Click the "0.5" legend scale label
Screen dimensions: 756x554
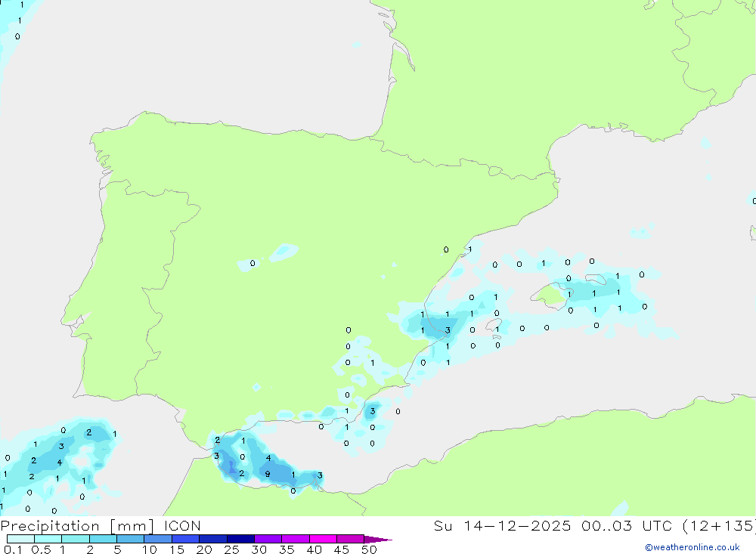41,549
